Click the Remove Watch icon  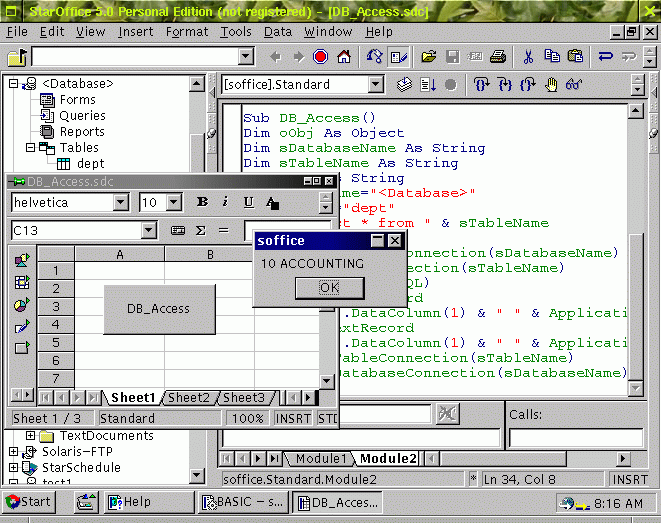pos(447,414)
